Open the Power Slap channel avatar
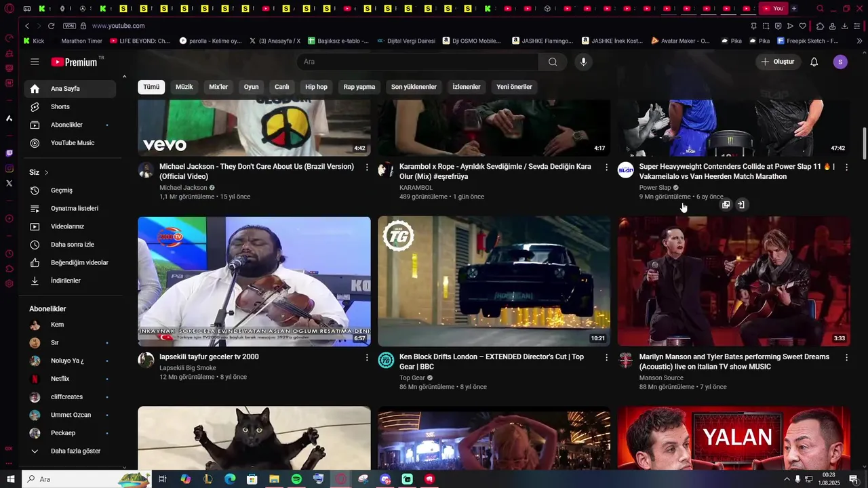The image size is (868, 488). tap(626, 170)
